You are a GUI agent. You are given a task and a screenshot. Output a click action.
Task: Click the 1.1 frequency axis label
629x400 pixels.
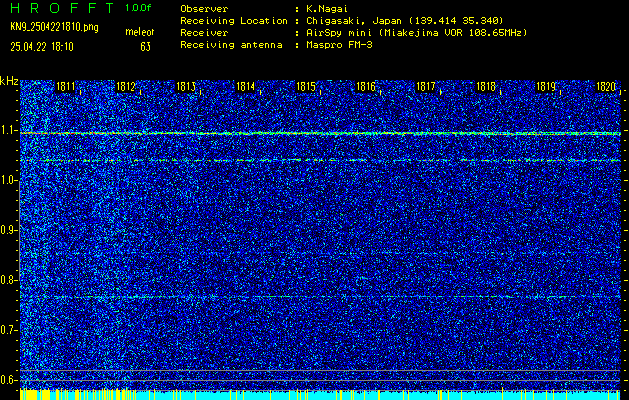tap(8, 131)
